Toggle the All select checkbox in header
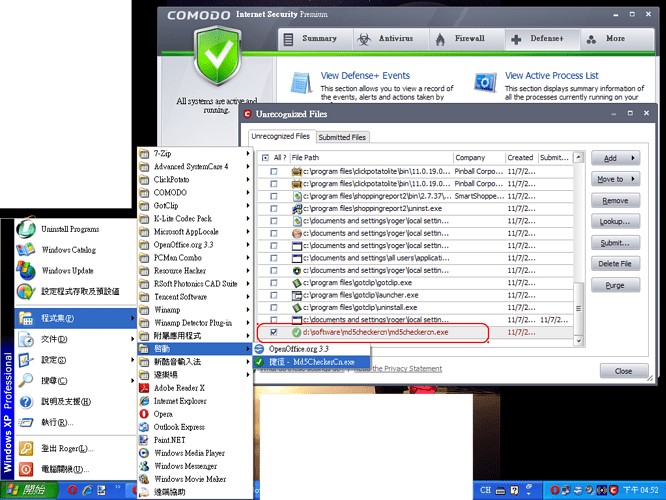This screenshot has width=666, height=500. tap(265, 158)
